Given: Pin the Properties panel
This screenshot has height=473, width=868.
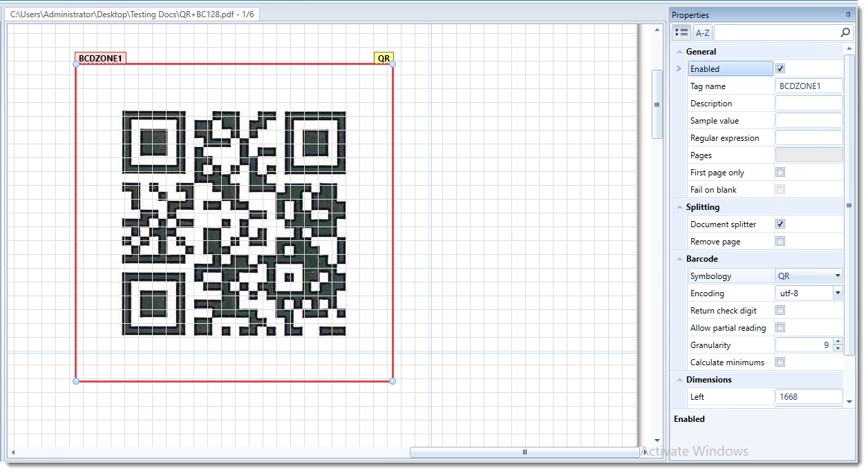Looking at the screenshot, I should [x=848, y=15].
